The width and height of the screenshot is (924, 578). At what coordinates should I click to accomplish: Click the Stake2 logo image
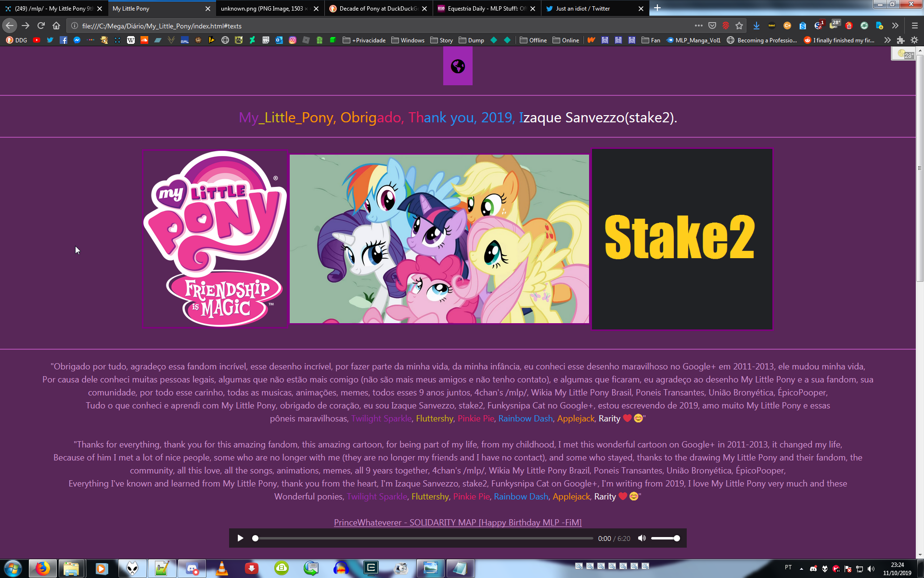tap(682, 239)
